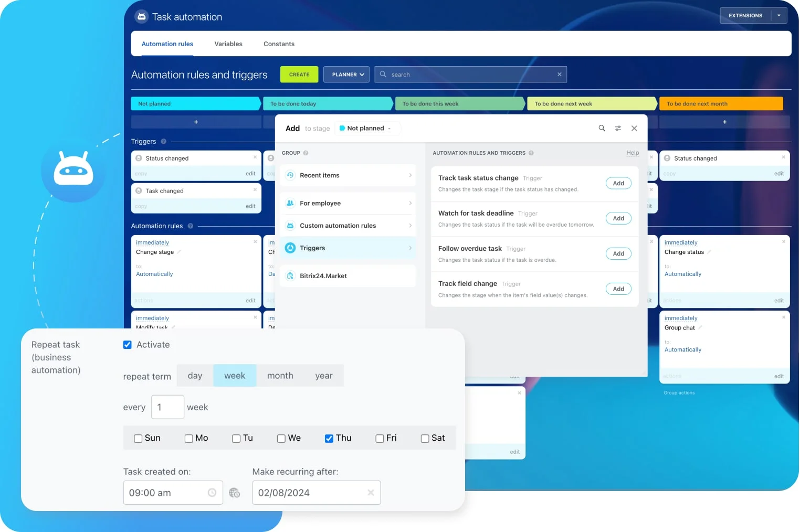Open the Not planned stage dropdown
This screenshot has height=532, width=800.
367,128
